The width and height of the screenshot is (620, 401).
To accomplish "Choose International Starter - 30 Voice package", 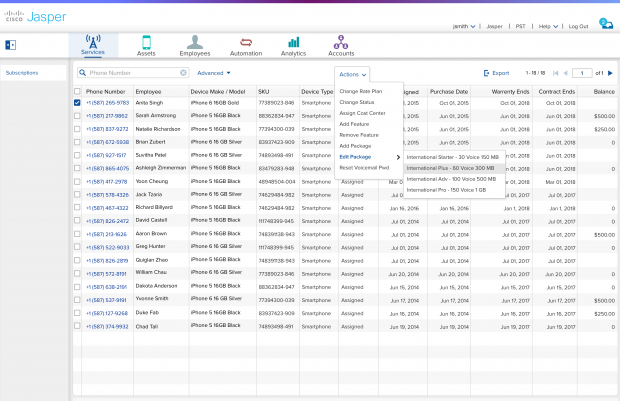I will pyautogui.click(x=453, y=157).
